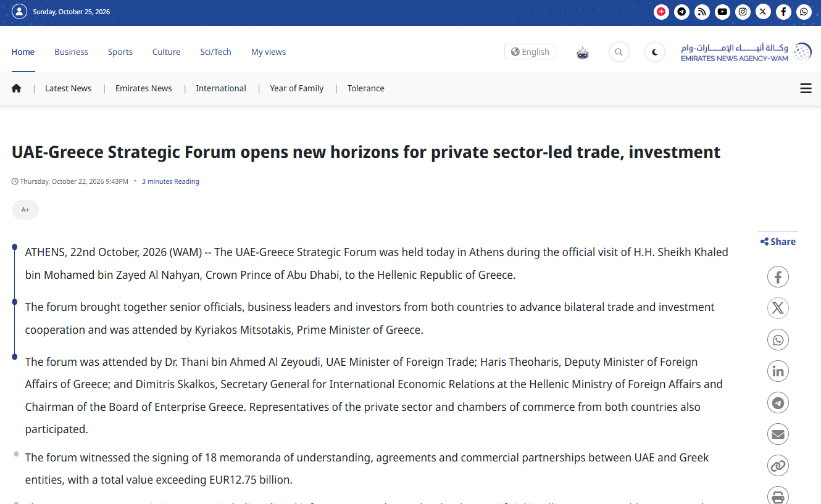Share article on LinkedIn from sidebar
This screenshot has width=821, height=504.
(778, 371)
